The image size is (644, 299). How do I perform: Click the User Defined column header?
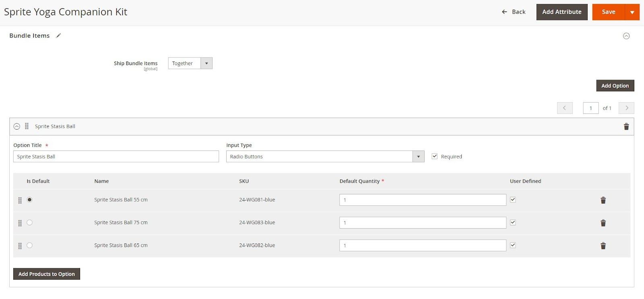525,181
